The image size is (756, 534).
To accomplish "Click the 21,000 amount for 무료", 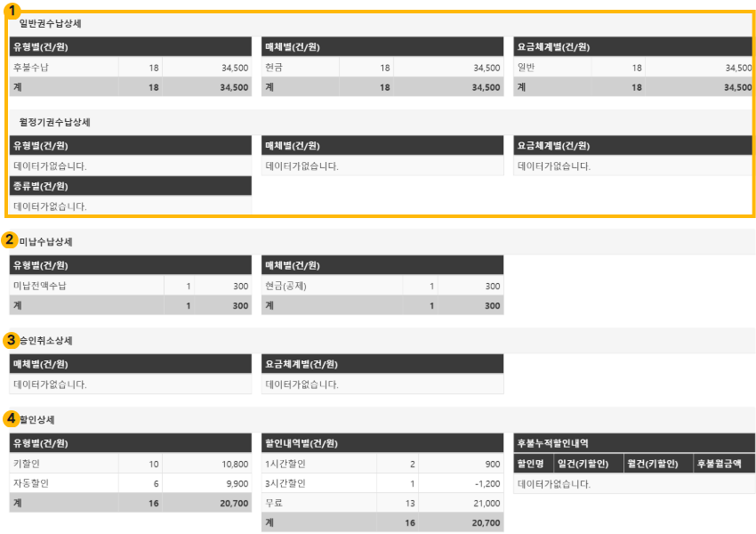I will click(x=487, y=503).
